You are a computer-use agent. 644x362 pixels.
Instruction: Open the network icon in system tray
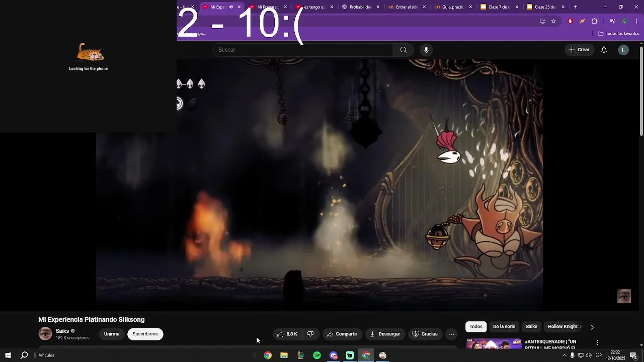point(581,355)
